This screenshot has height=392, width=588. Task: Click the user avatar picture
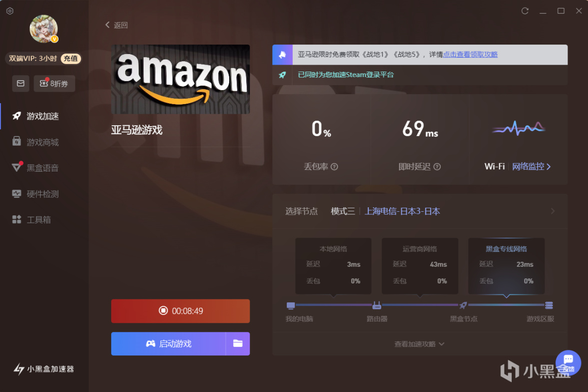pos(44,29)
